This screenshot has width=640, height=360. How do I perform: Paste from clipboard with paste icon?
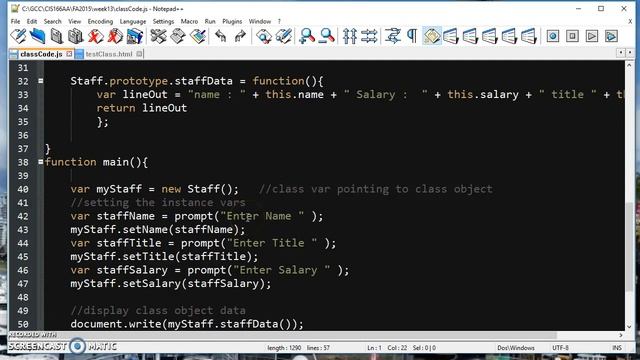click(198, 36)
